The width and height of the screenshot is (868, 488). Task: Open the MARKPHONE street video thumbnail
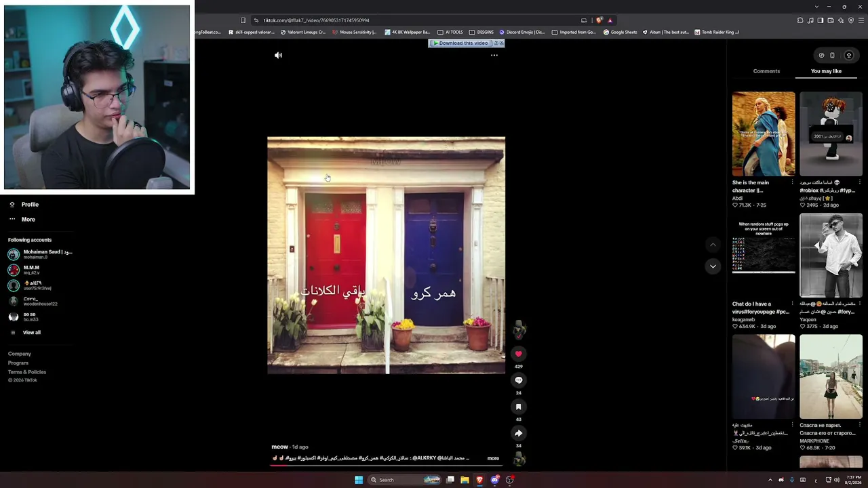coord(831,377)
